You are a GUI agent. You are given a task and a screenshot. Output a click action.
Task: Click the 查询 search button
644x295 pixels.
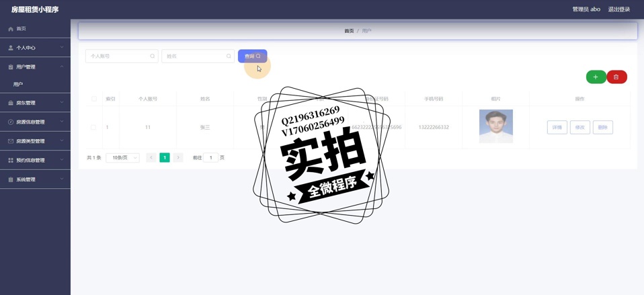tap(252, 56)
